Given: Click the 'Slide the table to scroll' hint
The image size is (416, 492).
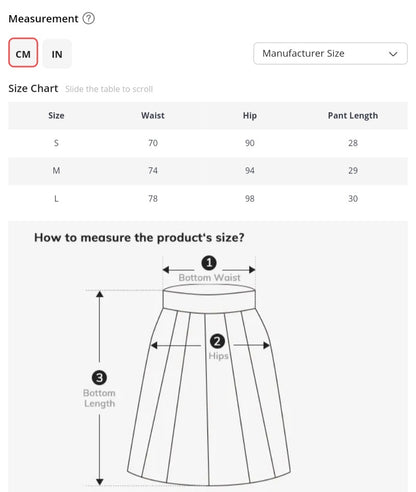Looking at the screenshot, I should [109, 89].
